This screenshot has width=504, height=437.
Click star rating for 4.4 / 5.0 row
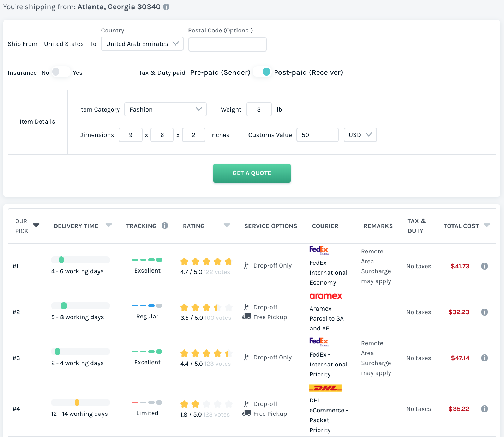point(206,353)
